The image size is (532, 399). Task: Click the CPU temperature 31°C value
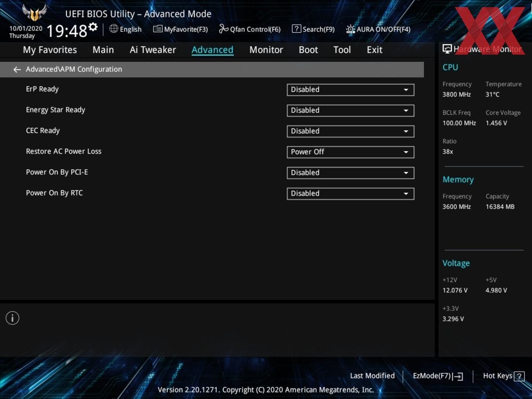[x=492, y=95]
